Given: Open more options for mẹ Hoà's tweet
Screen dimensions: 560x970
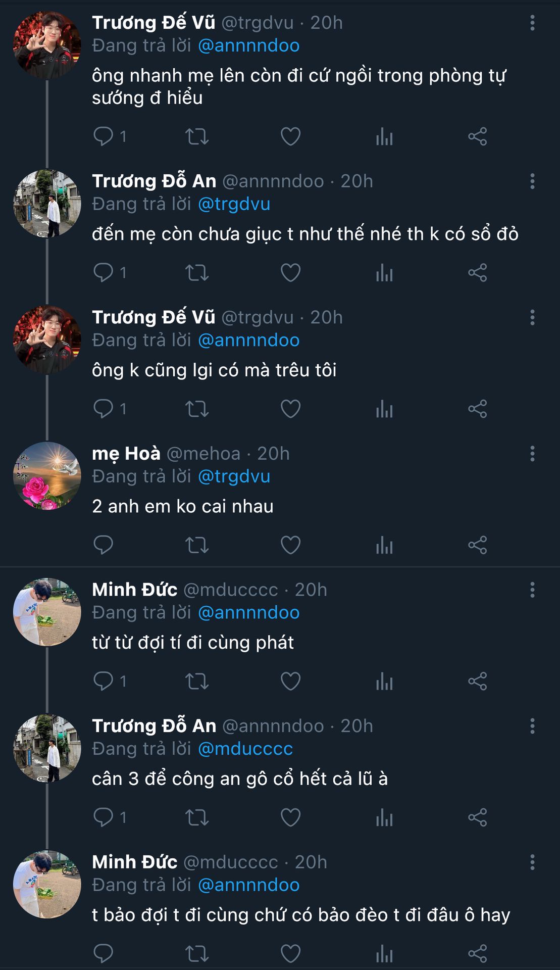Looking at the screenshot, I should pos(532,454).
